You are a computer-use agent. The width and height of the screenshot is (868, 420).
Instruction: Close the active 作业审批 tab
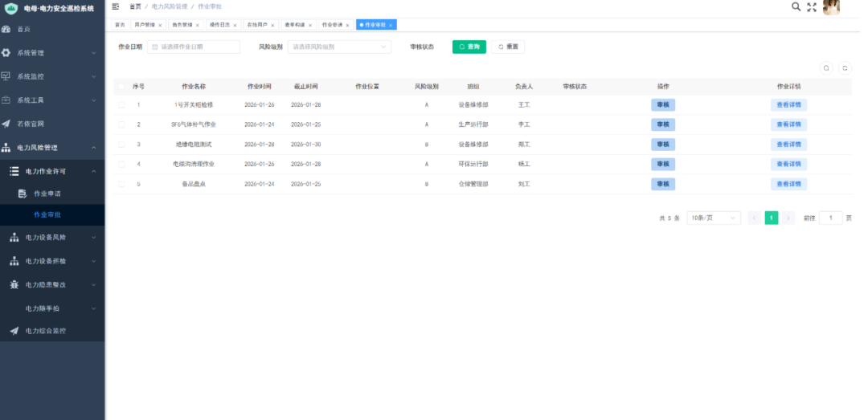click(391, 26)
